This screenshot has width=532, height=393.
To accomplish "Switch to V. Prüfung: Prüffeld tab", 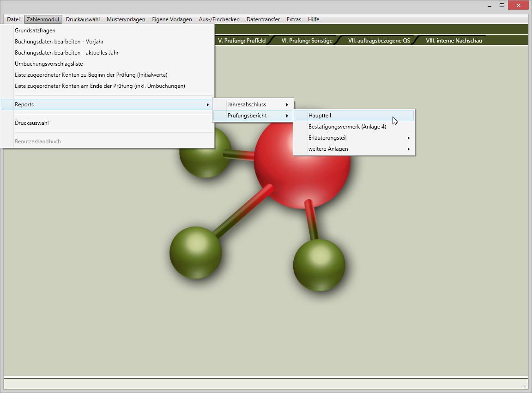I will (242, 41).
